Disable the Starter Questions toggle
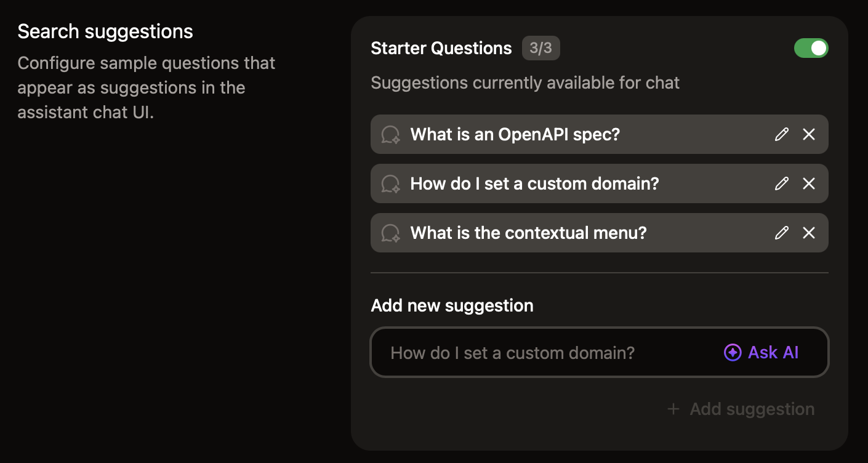Viewport: 868px width, 463px height. pyautogui.click(x=811, y=47)
